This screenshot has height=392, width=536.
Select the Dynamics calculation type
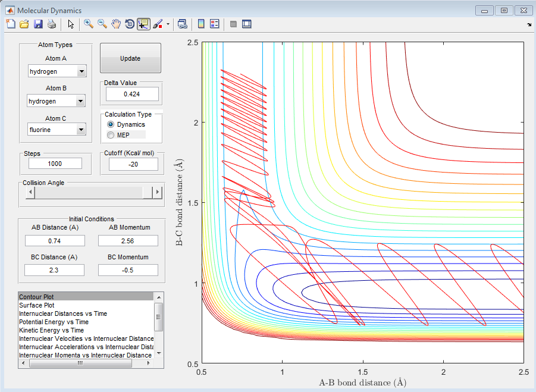click(111, 124)
